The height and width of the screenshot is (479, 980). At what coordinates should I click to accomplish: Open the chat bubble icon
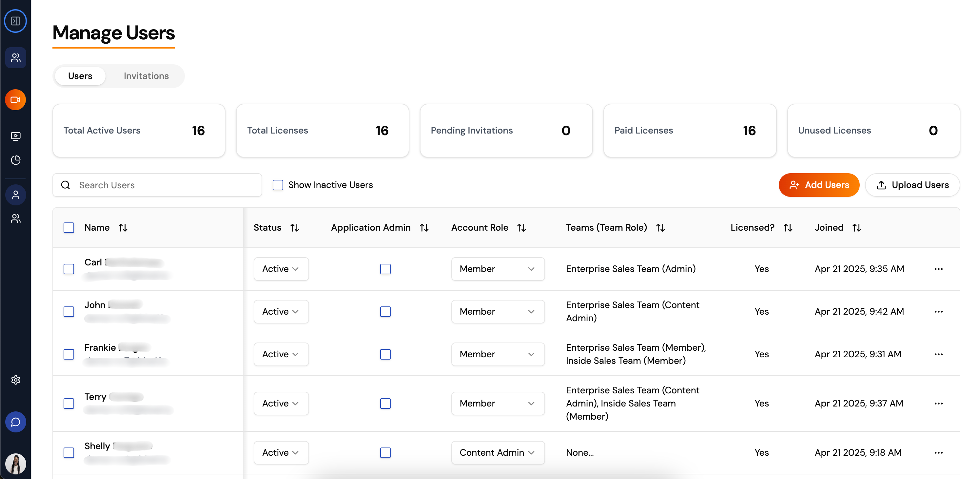pyautogui.click(x=15, y=422)
